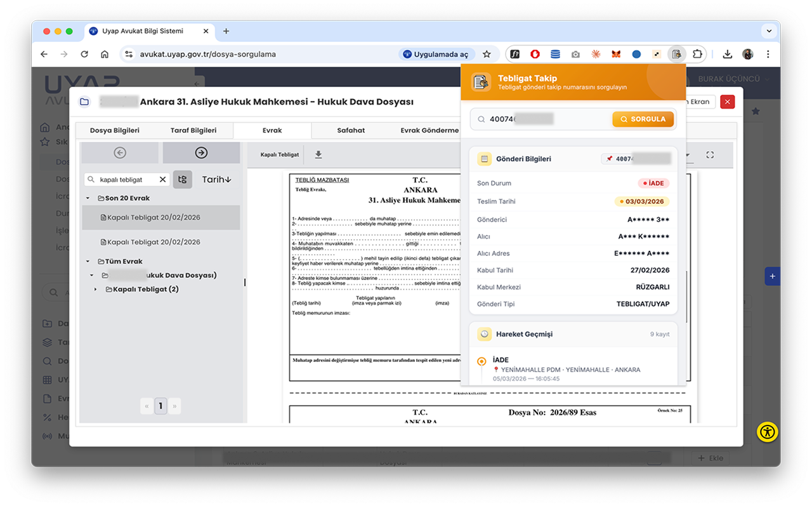Click the accessibility icon at bottom right
812x508 pixels.
[767, 432]
